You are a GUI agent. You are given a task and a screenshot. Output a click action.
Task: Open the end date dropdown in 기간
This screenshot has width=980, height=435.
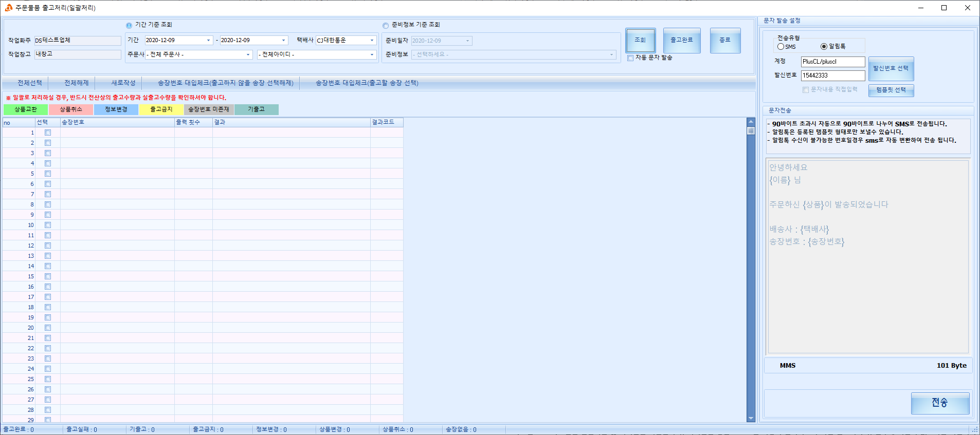[x=283, y=40]
